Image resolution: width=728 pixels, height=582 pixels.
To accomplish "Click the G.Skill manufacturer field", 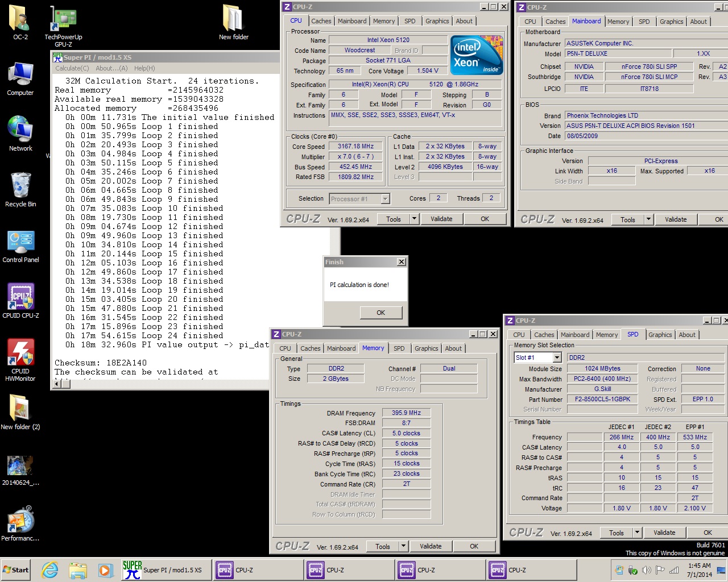I will click(602, 389).
